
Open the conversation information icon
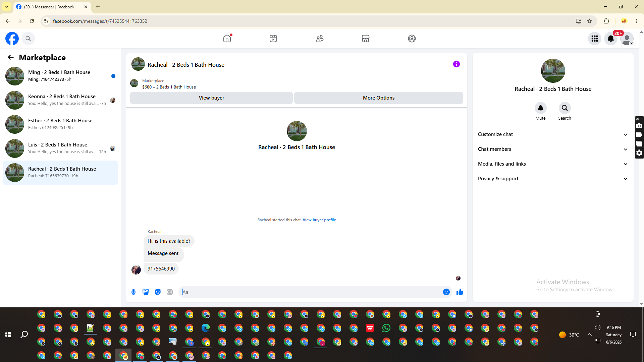point(457,64)
